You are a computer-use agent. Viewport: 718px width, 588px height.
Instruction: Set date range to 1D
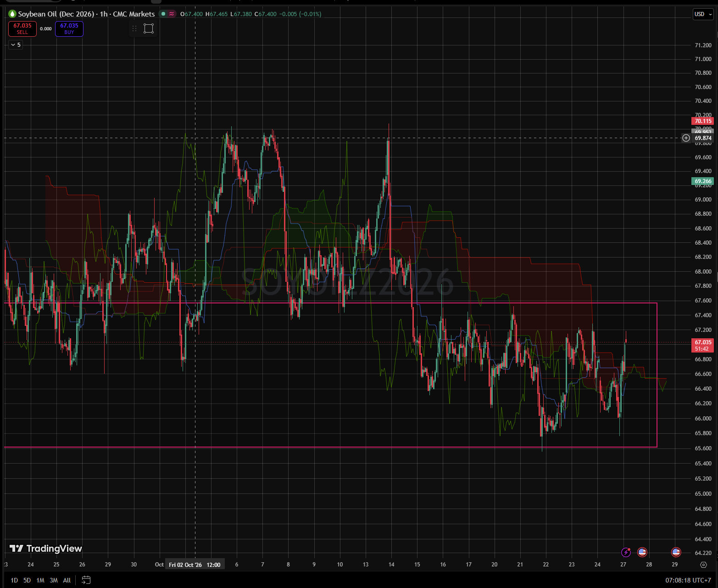(14, 580)
